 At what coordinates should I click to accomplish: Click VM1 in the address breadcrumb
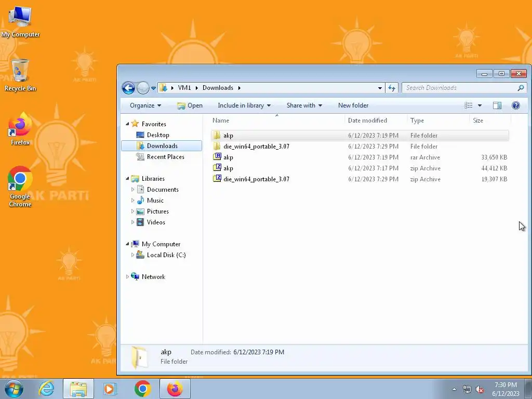click(x=184, y=88)
